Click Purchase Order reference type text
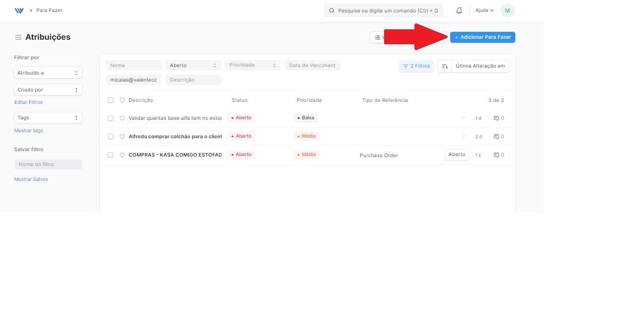Image resolution: width=644 pixels, height=336 pixels. point(379,155)
